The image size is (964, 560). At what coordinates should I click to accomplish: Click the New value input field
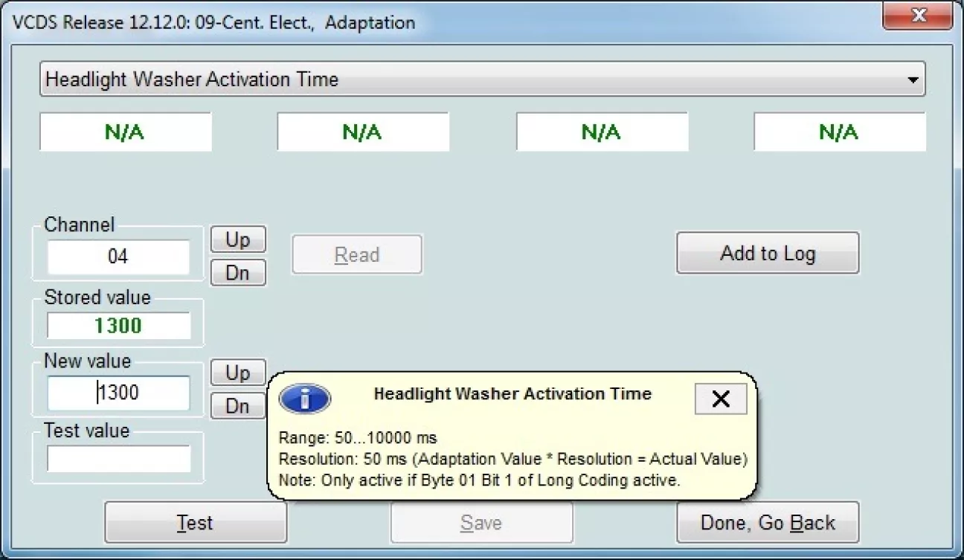(118, 393)
